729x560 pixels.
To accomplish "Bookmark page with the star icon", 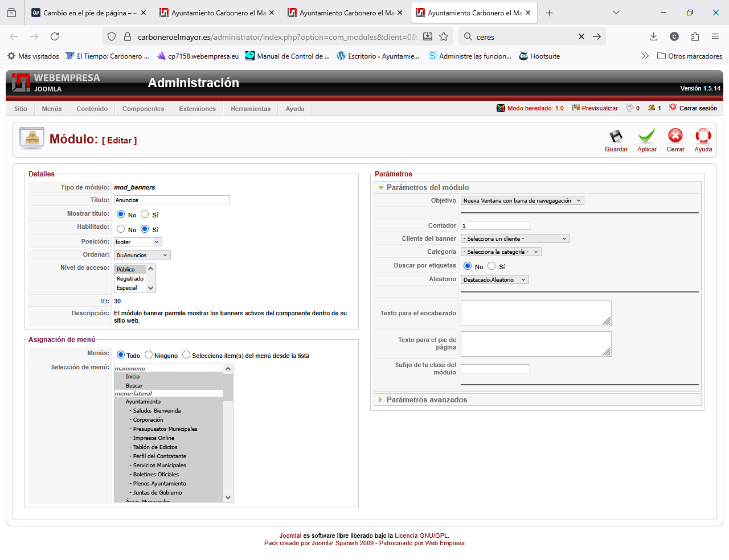I will click(444, 36).
